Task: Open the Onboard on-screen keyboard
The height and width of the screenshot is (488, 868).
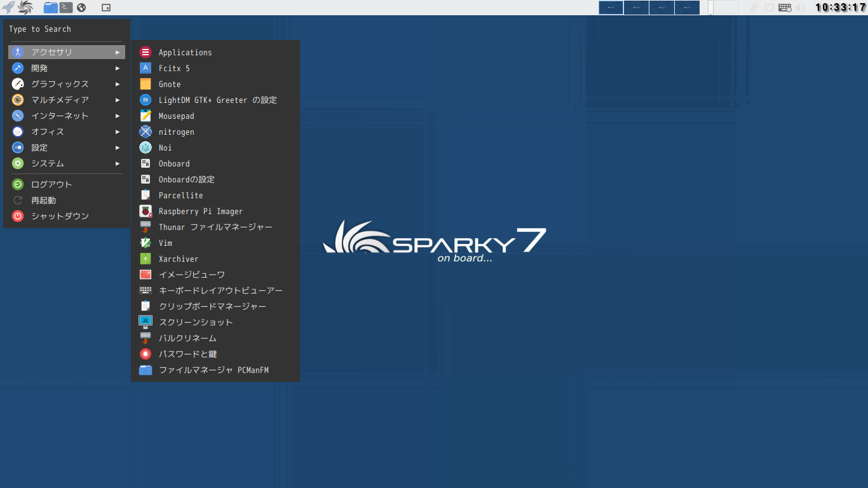Action: click(x=215, y=163)
